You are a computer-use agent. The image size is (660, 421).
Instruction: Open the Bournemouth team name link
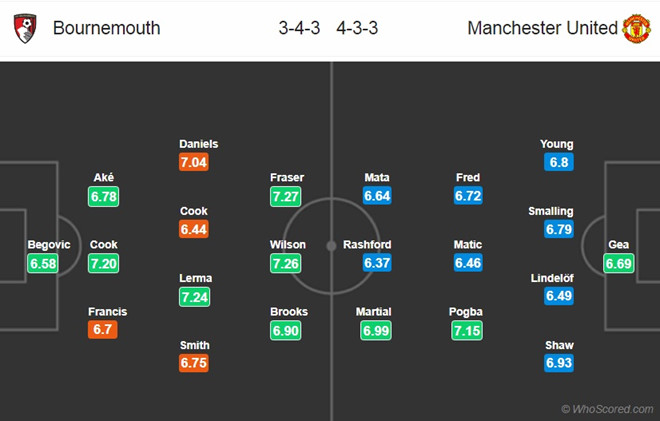click(106, 28)
